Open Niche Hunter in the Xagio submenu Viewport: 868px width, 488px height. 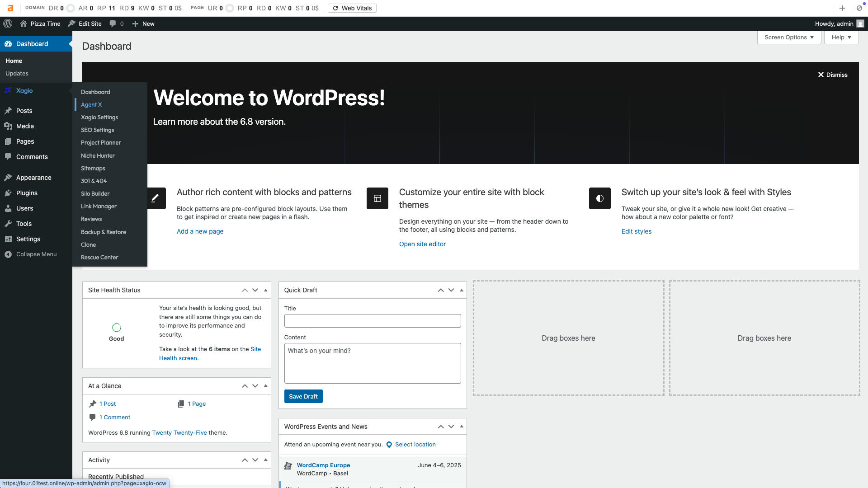point(98,155)
